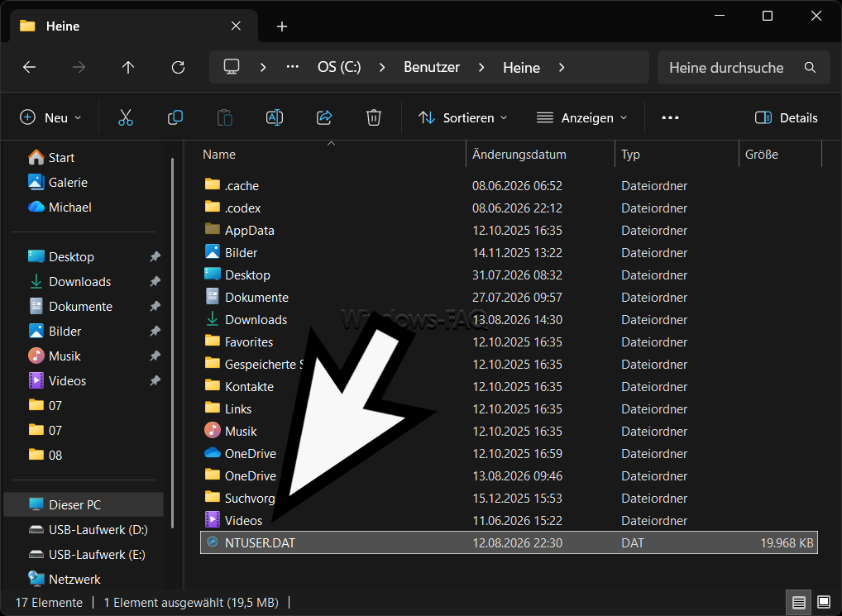Click the Cut scissors icon
842x616 pixels.
[126, 117]
